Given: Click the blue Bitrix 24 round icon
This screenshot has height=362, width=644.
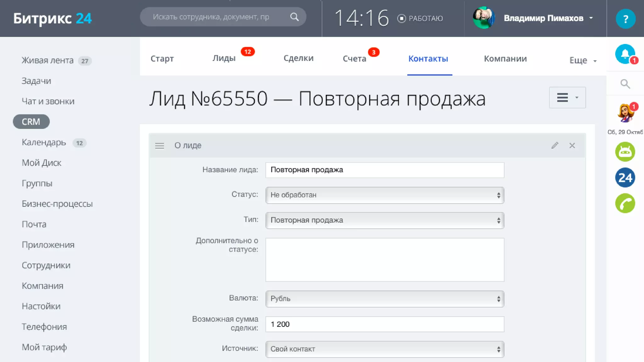Looking at the screenshot, I should tap(625, 178).
